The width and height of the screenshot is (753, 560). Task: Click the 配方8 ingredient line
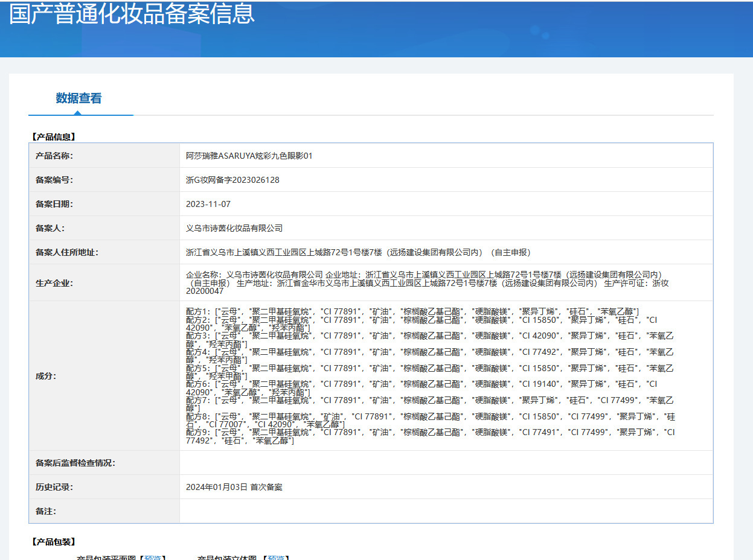[x=431, y=421]
